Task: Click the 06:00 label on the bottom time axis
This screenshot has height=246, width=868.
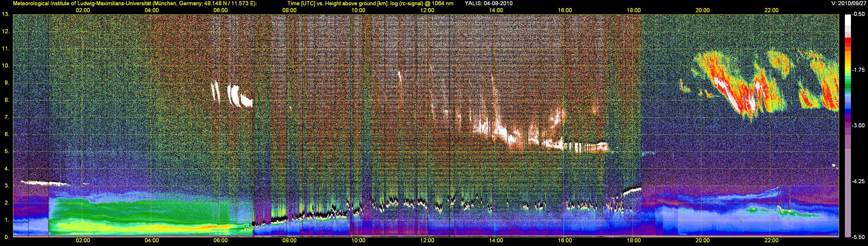Action: pyautogui.click(x=221, y=241)
